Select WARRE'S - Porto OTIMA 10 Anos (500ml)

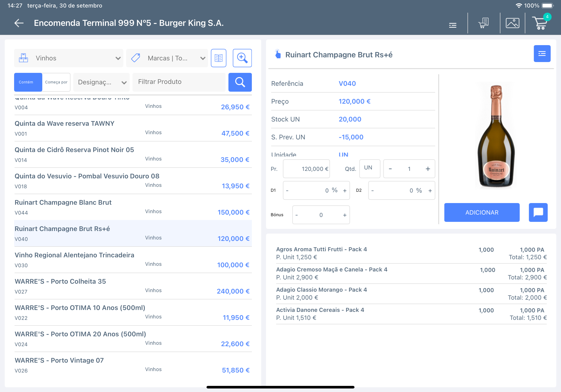(x=133, y=313)
